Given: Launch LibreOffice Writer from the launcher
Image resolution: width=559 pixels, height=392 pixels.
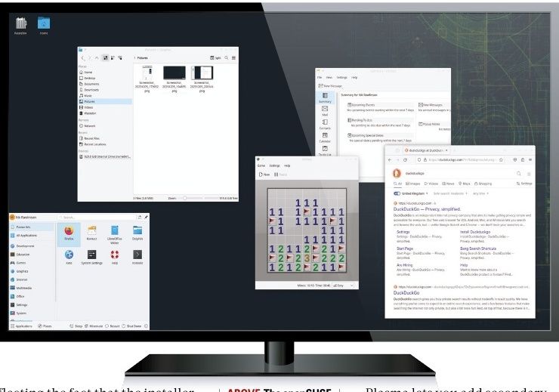Looking at the screenshot, I should (x=114, y=234).
